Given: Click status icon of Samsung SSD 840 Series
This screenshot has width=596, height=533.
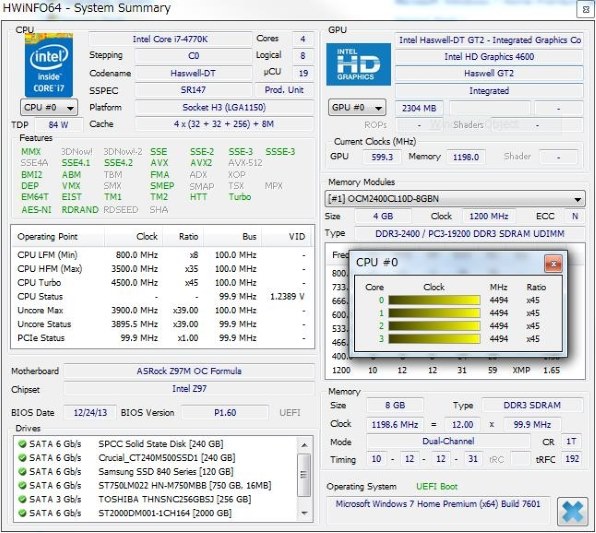Looking at the screenshot, I should coord(22,471).
